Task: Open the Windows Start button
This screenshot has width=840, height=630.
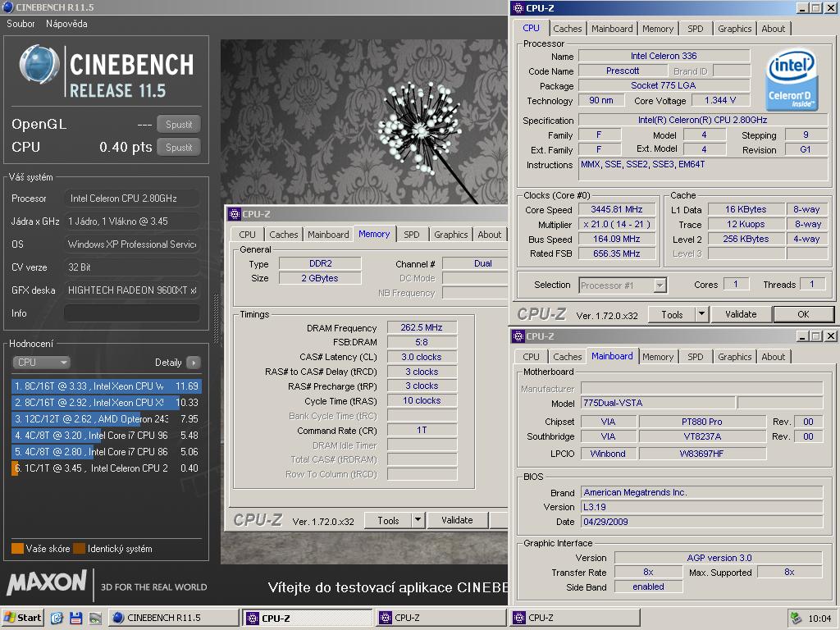Action: 22,618
